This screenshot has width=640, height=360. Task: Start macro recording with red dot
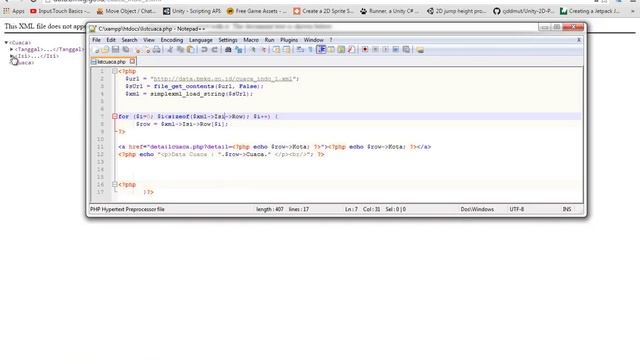click(x=365, y=50)
